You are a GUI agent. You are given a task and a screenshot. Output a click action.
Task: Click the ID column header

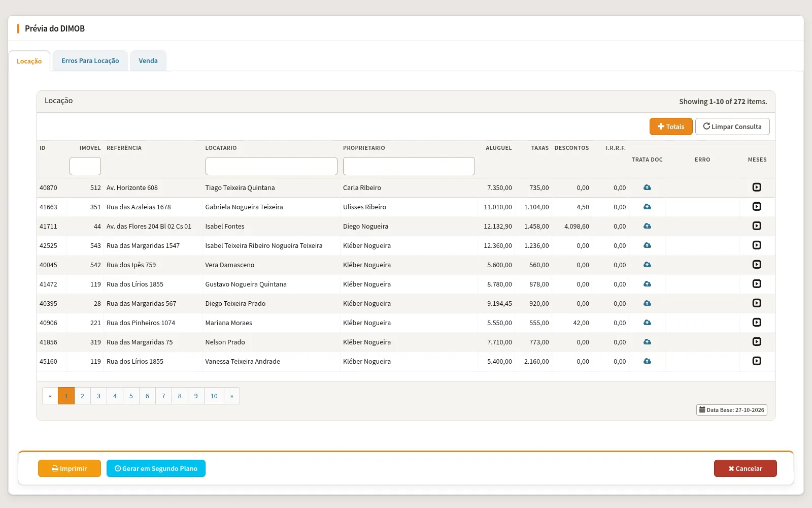43,148
